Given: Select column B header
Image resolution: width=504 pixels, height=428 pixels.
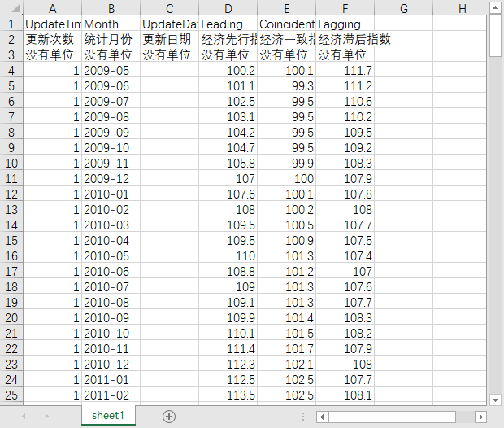Looking at the screenshot, I should [111, 8].
